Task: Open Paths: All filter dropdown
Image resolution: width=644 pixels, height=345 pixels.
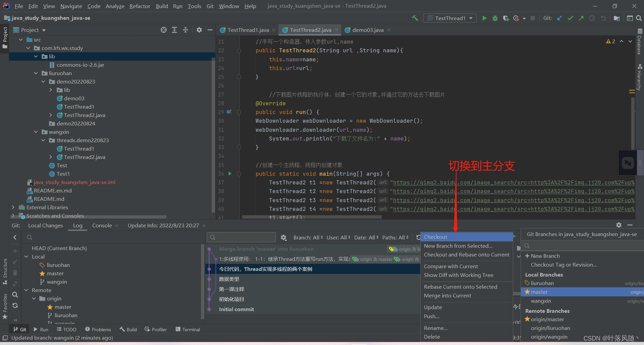Action: coord(395,237)
